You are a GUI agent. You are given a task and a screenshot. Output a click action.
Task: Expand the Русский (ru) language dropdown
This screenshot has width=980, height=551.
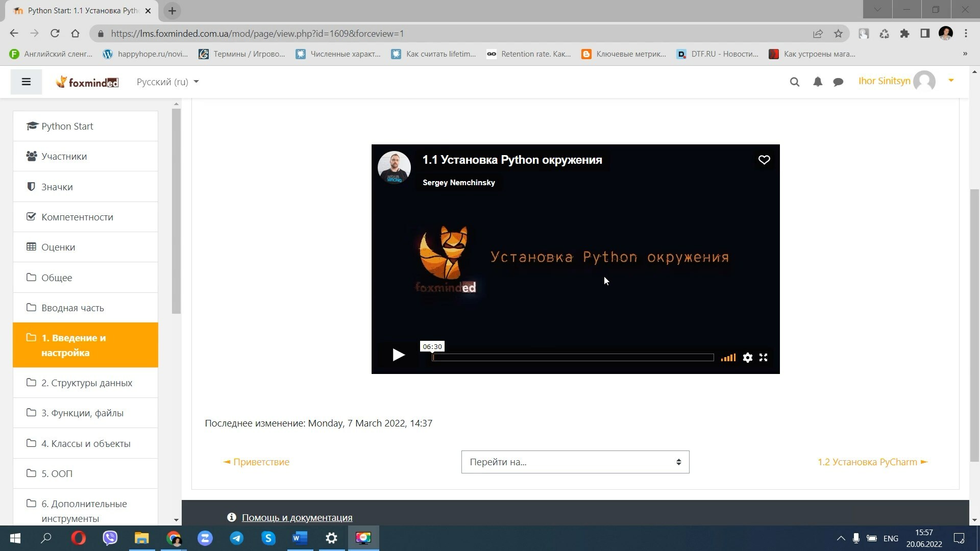[167, 82]
